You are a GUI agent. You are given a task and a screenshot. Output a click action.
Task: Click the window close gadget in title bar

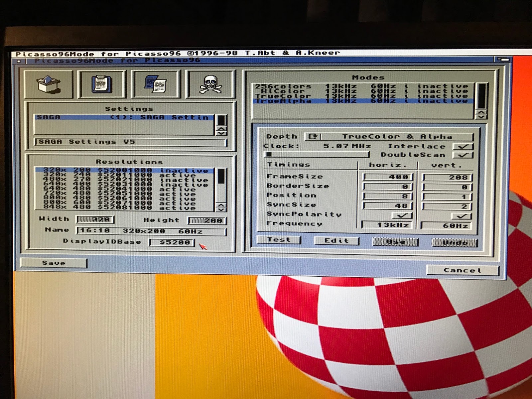19,61
